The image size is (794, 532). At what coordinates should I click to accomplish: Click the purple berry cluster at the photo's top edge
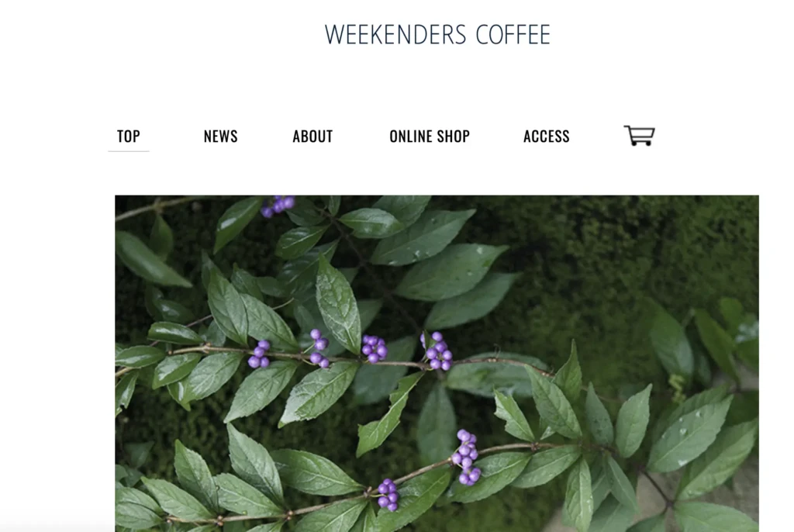[x=278, y=206]
